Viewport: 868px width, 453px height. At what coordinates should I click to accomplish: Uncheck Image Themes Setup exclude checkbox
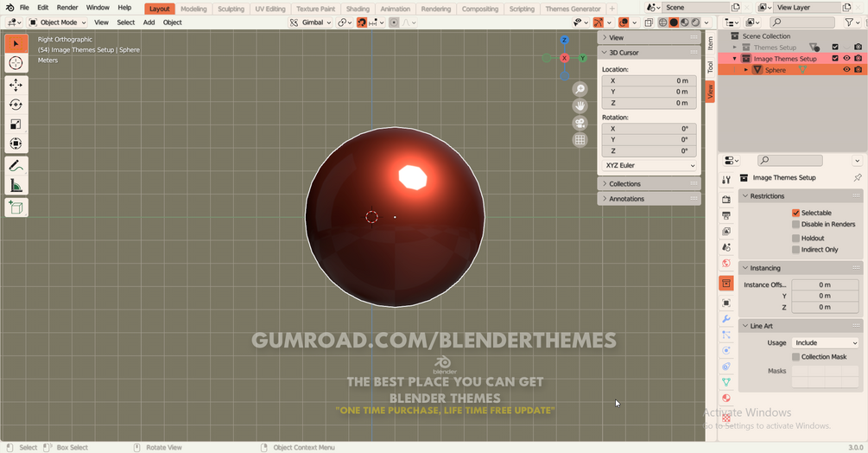[835, 58]
